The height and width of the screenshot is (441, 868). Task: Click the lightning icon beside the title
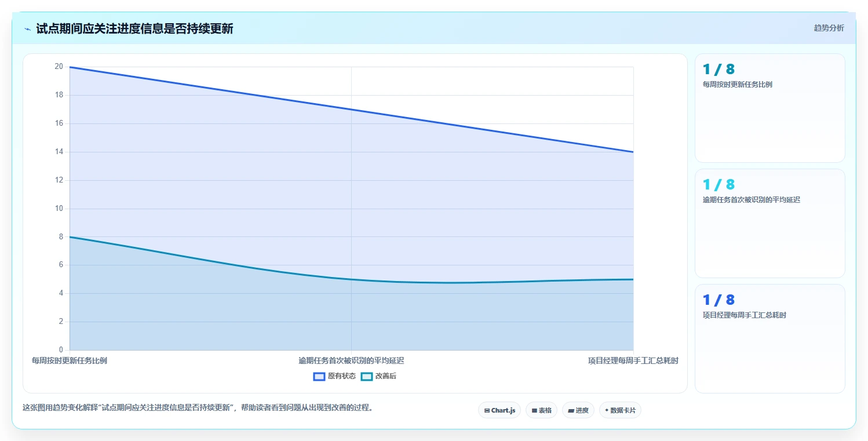point(27,29)
